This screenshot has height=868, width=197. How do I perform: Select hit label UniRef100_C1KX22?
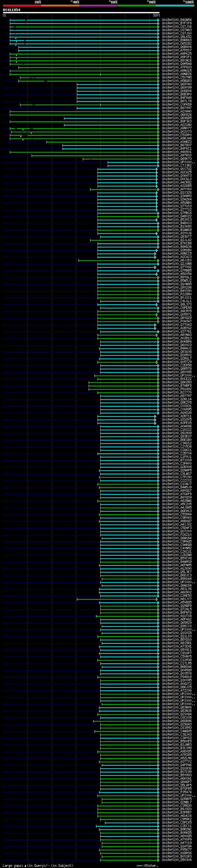point(177,430)
